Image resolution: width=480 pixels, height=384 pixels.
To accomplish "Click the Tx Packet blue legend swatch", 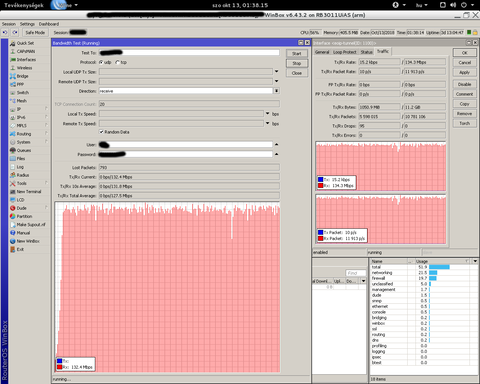I will pyautogui.click(x=320, y=232).
